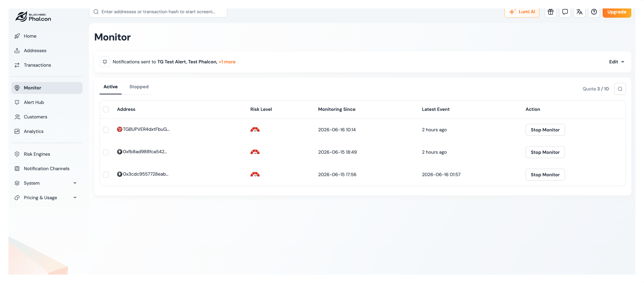Click the language translate icon

coord(580,12)
